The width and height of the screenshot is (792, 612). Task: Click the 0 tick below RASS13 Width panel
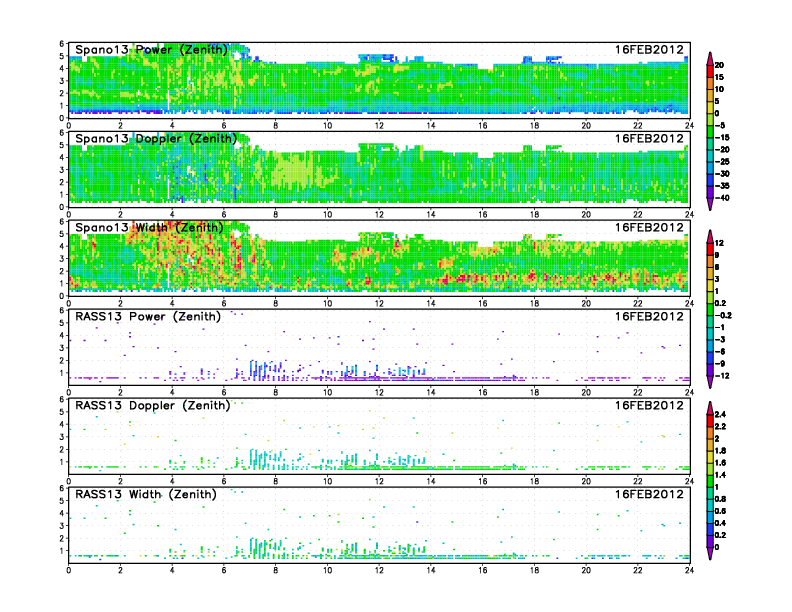[x=68, y=569]
